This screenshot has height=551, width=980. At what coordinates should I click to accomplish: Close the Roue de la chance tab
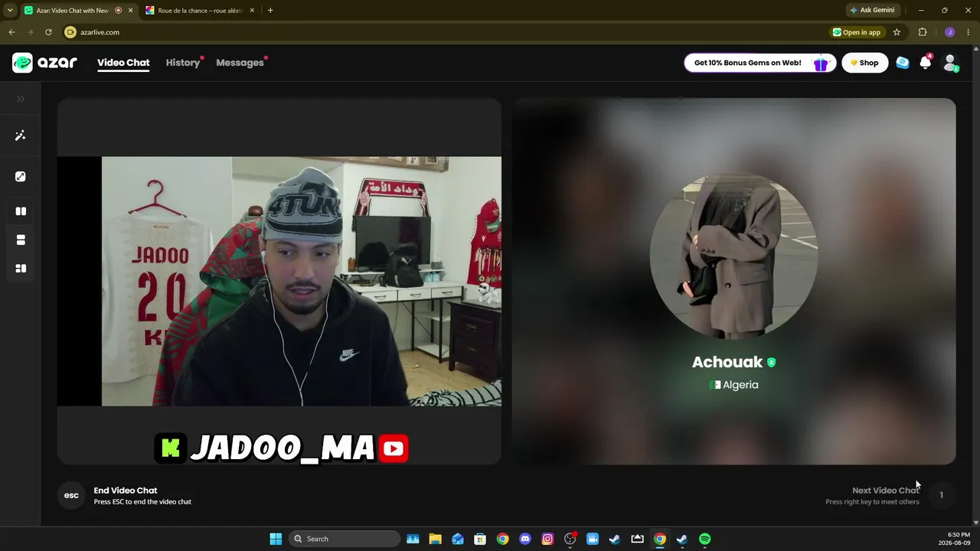tap(250, 10)
